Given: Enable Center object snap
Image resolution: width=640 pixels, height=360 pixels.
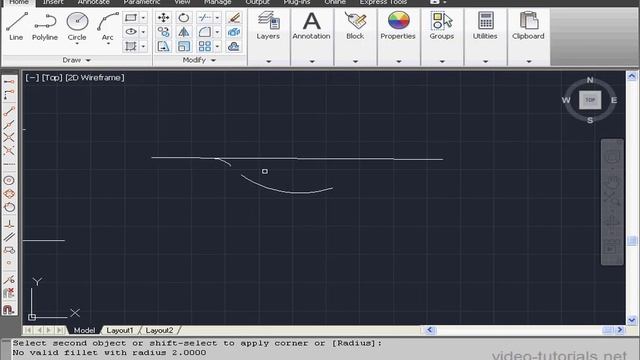Looking at the screenshot, I should pos(9,180).
